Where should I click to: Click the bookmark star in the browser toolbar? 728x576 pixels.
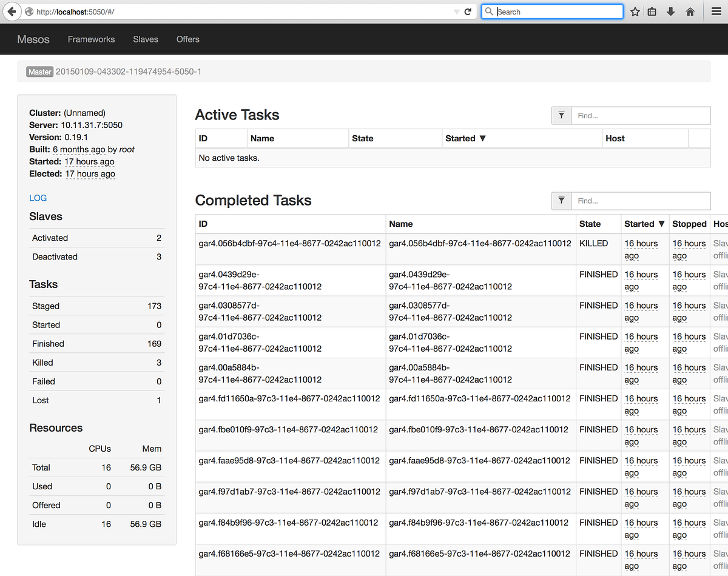pyautogui.click(x=635, y=11)
